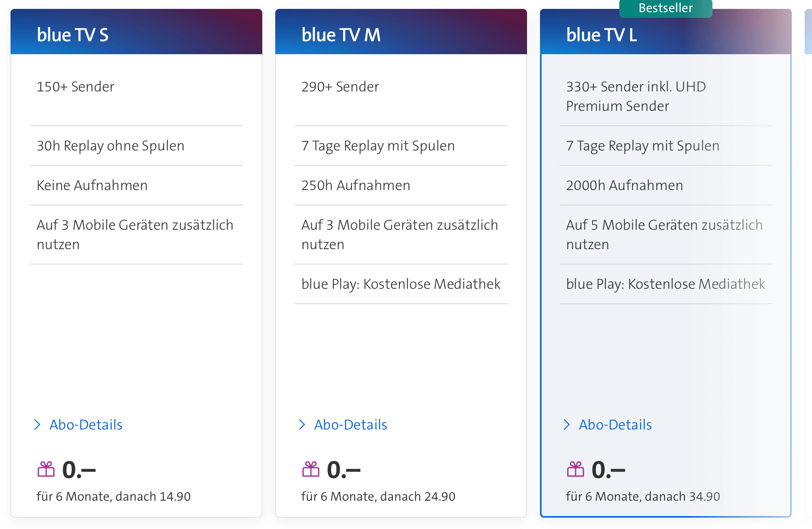The image size is (812, 529).
Task: Click the 0.– price on blue TV S
Action: click(x=79, y=470)
